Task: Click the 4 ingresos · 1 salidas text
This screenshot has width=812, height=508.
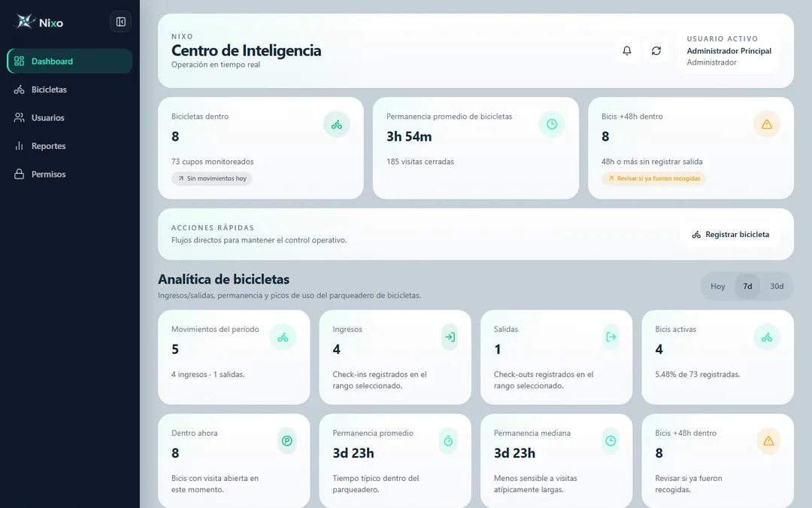Action: pyautogui.click(x=208, y=374)
